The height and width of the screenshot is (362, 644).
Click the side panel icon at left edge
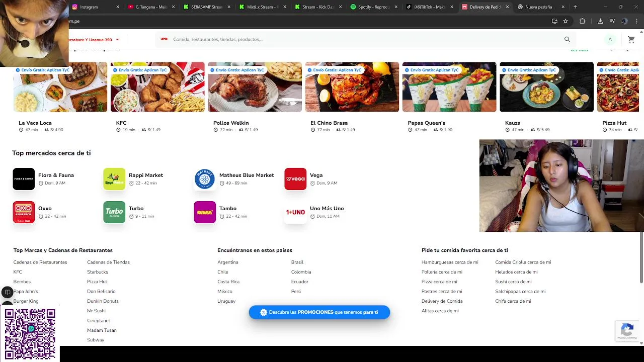(7, 292)
